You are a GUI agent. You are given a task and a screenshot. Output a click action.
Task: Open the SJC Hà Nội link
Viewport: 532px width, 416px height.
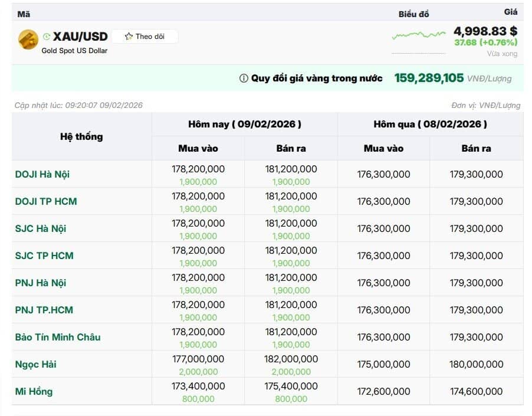[40, 228]
